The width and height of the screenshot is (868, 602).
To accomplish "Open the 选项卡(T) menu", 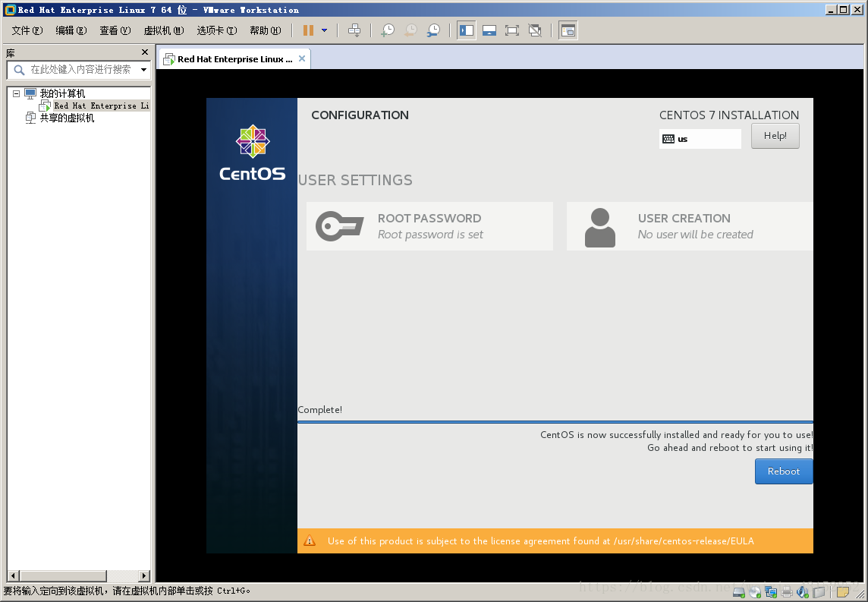I will coord(216,30).
